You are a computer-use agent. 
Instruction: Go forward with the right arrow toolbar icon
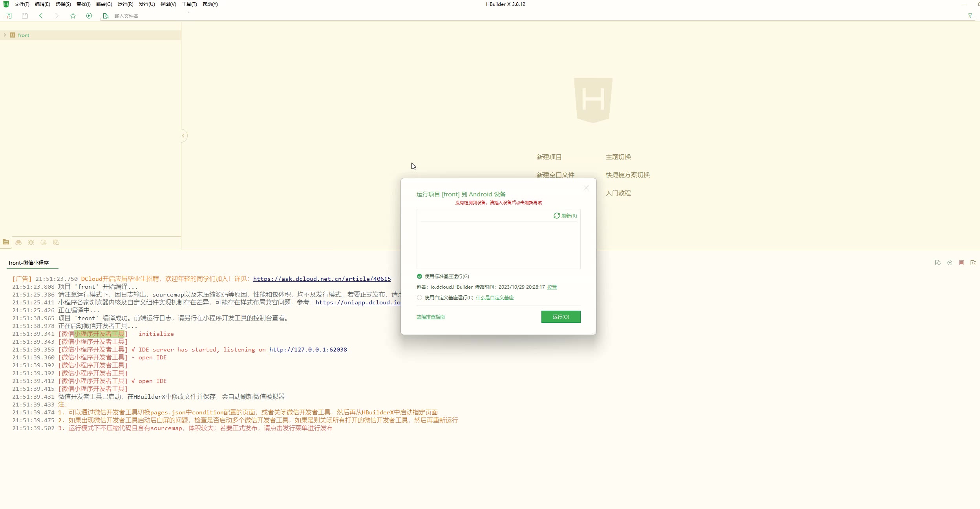click(x=57, y=16)
